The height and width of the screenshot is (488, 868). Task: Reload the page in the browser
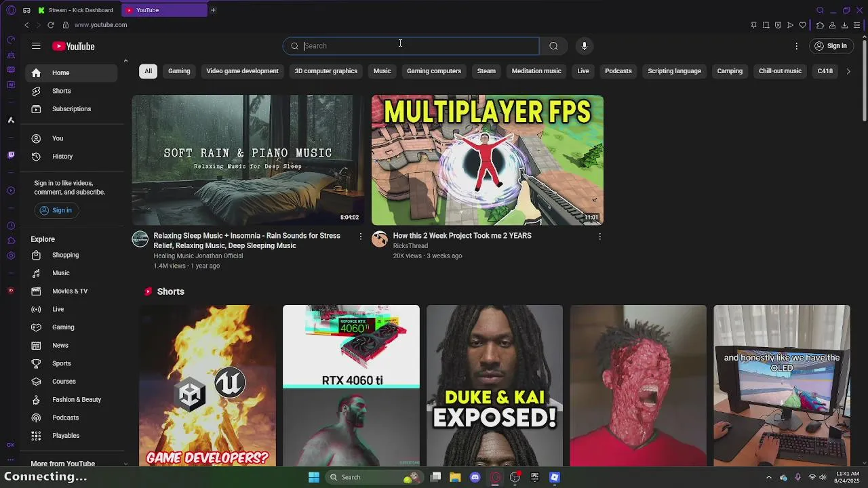coord(51,25)
